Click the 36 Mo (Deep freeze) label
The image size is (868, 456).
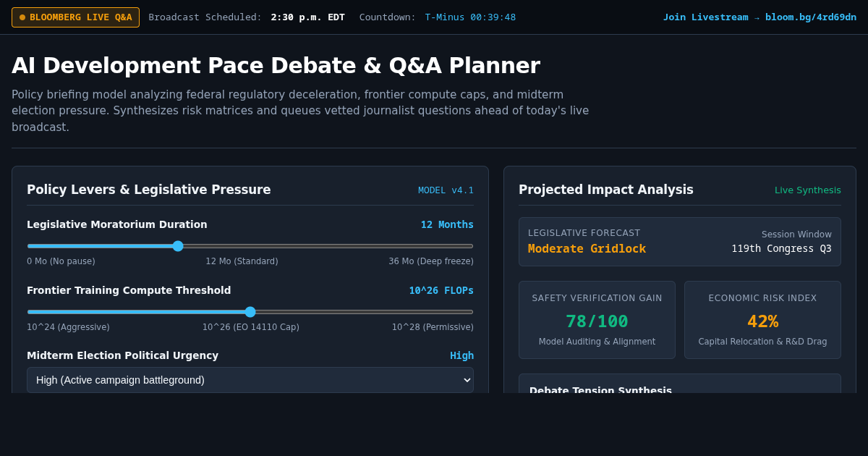431,261
